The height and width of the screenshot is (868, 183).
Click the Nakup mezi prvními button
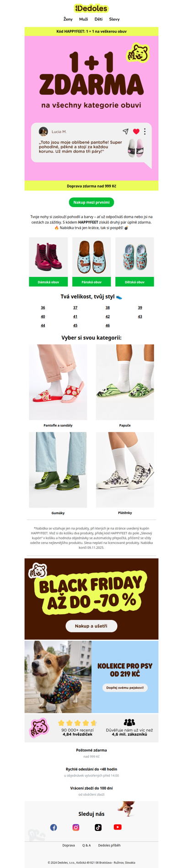pos(91,202)
